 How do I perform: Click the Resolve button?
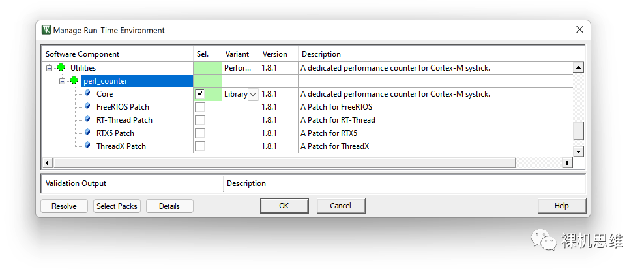(x=64, y=206)
